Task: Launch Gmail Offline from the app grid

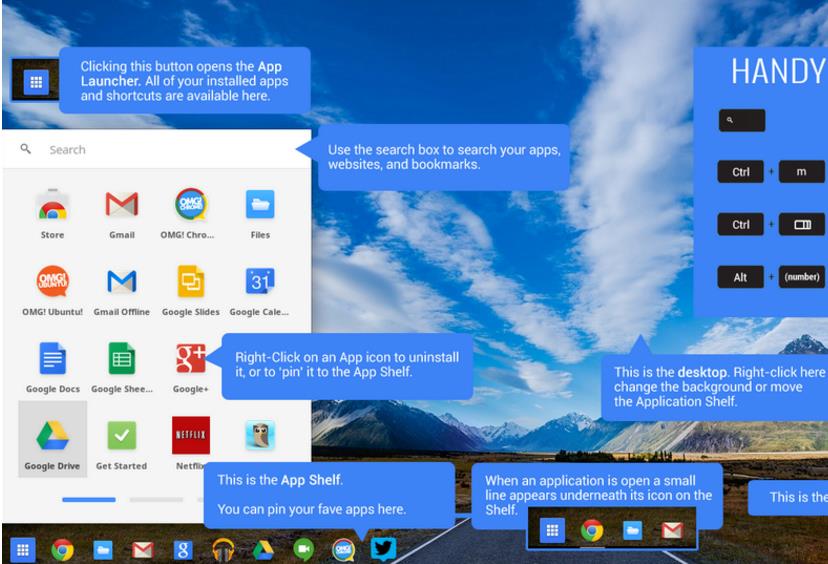Action: click(x=121, y=283)
